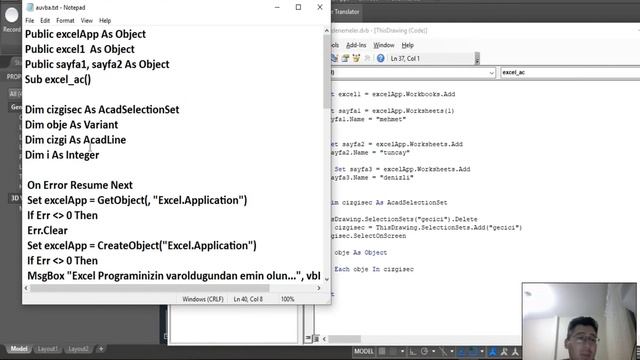Open snap mode settings dropdown arrow
The height and width of the screenshot is (360, 640).
pos(402,351)
